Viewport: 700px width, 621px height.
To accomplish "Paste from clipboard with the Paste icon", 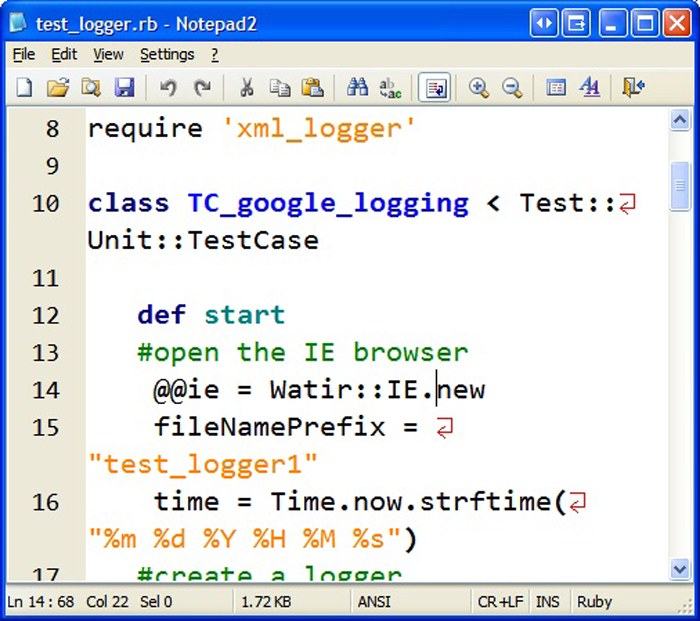I will [x=312, y=87].
